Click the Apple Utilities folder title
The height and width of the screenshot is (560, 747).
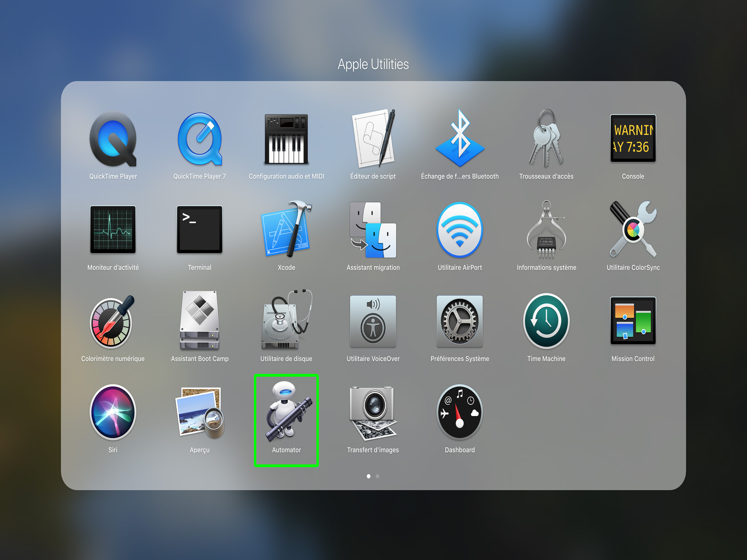[x=373, y=64]
